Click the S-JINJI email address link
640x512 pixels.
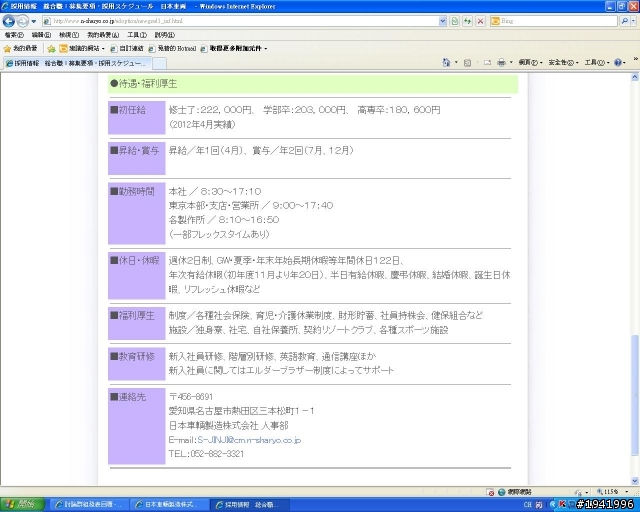click(x=249, y=440)
